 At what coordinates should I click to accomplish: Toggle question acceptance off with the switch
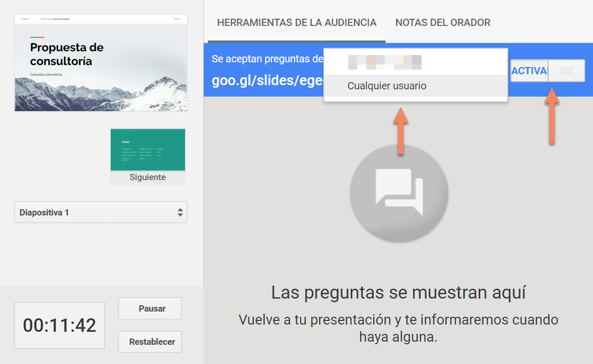click(x=568, y=71)
